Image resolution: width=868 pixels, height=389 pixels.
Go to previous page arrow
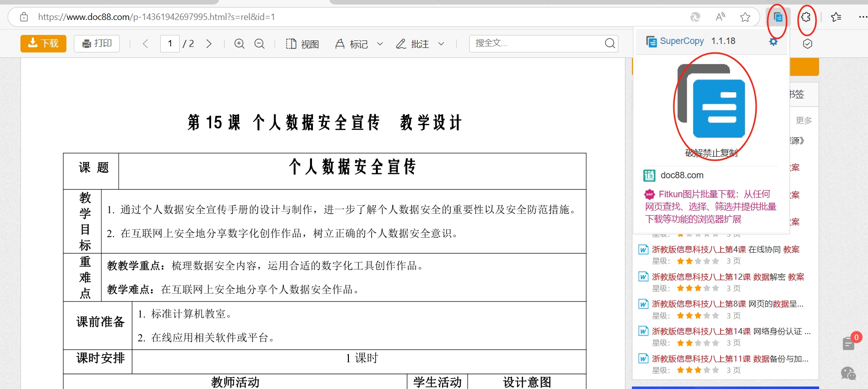point(145,44)
